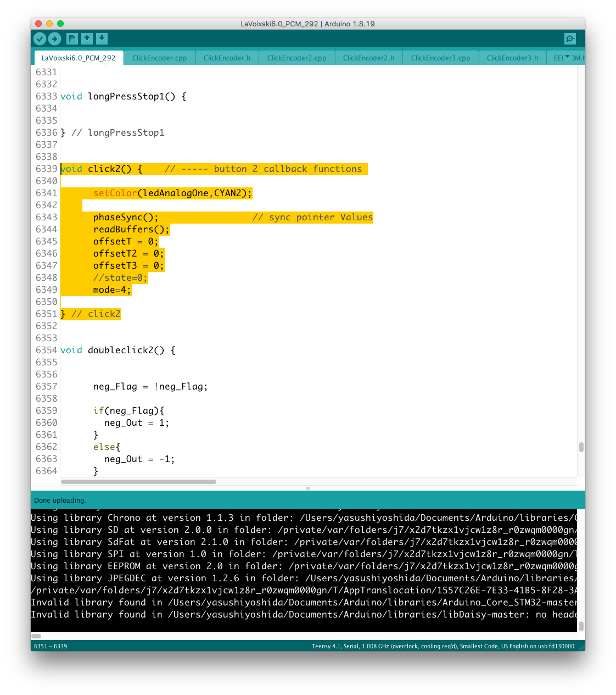Image resolution: width=616 pixels, height=695 pixels.
Task: Open the ClickEncoder.h tab
Action: [227, 58]
